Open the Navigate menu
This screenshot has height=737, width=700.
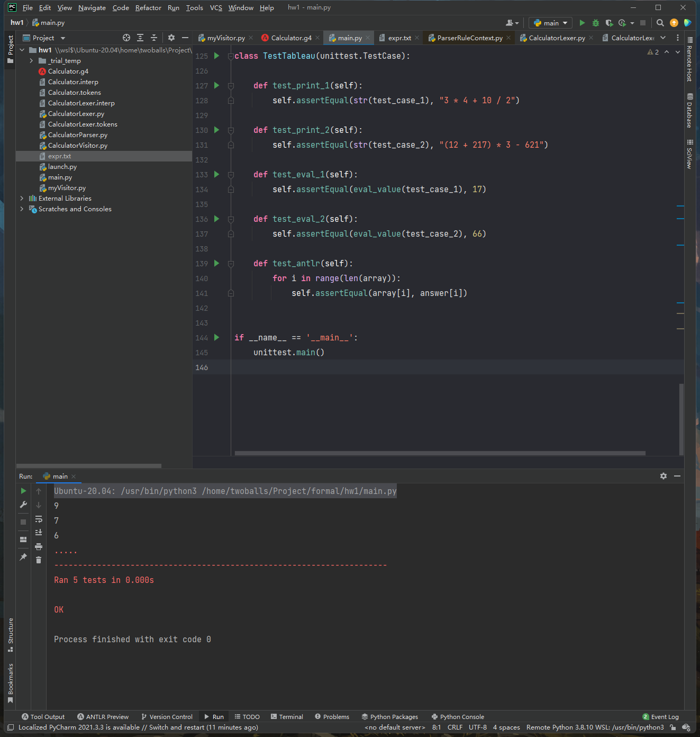92,8
